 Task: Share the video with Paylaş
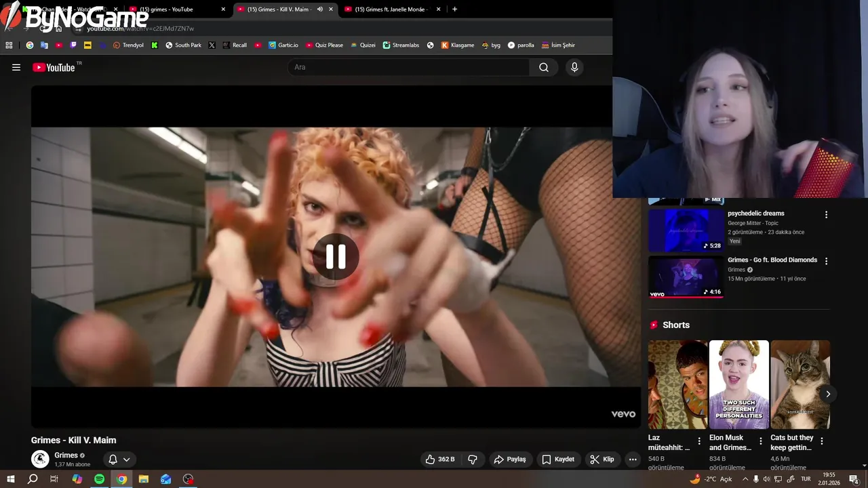point(510,459)
